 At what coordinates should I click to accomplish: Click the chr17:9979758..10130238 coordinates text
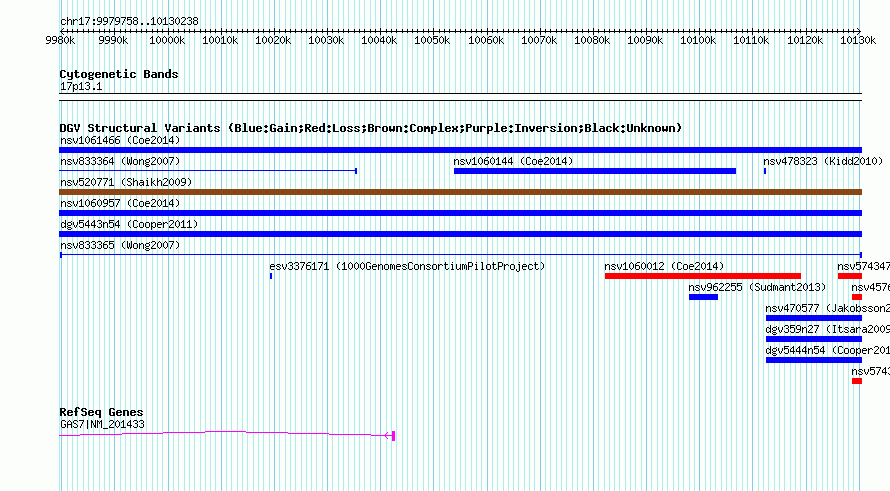click(129, 21)
